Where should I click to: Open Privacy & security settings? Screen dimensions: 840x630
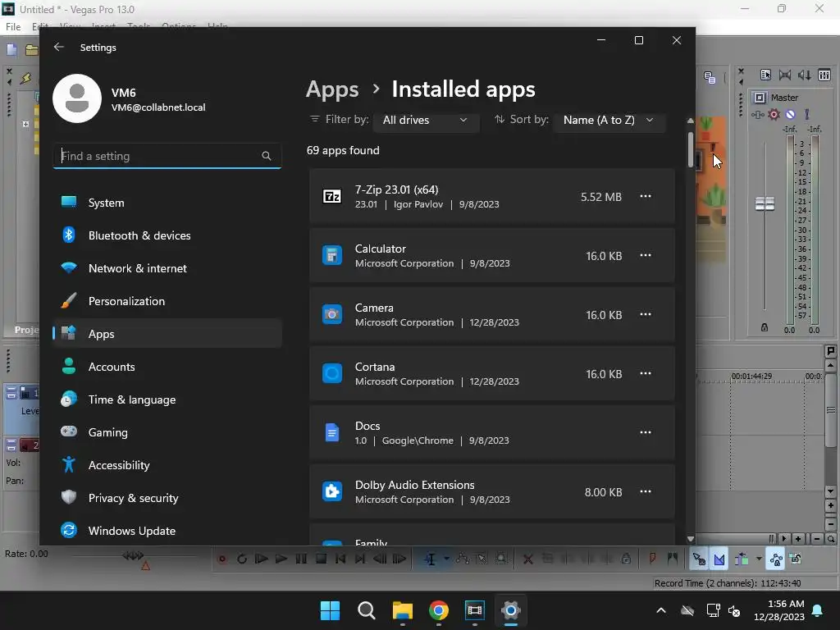167,498
